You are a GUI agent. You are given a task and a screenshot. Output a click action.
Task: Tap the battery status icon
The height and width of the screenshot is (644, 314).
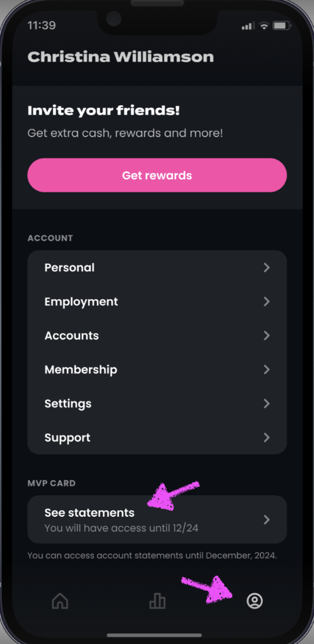[x=282, y=26]
